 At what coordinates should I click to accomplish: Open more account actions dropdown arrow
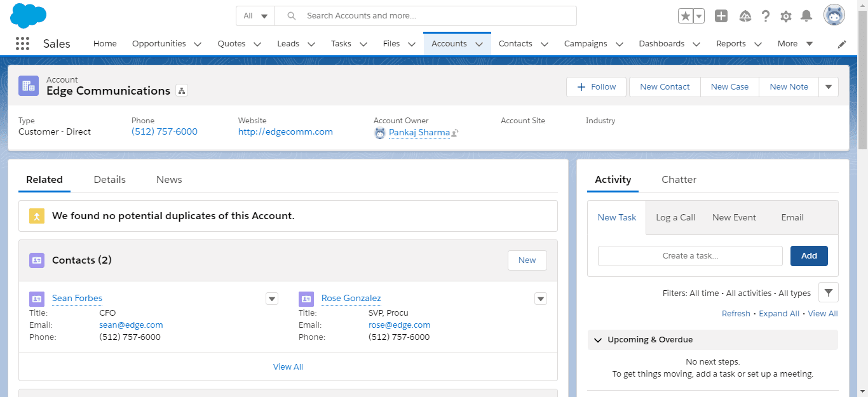pyautogui.click(x=829, y=87)
